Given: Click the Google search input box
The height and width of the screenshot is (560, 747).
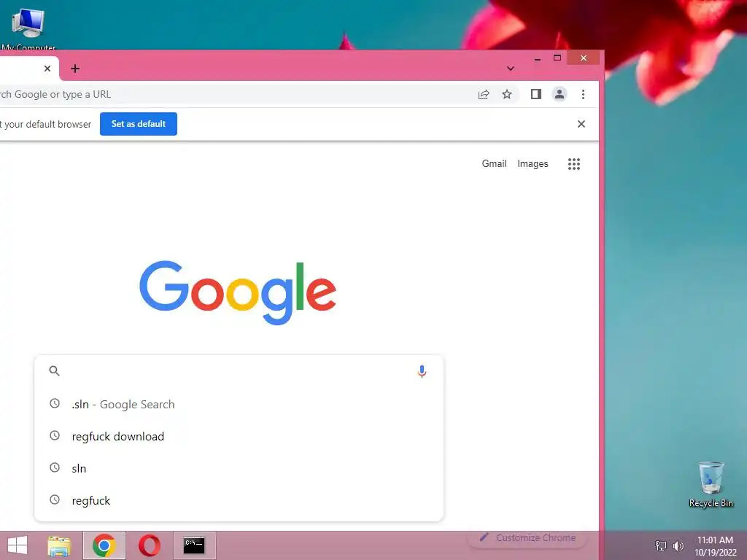Looking at the screenshot, I should coord(239,371).
